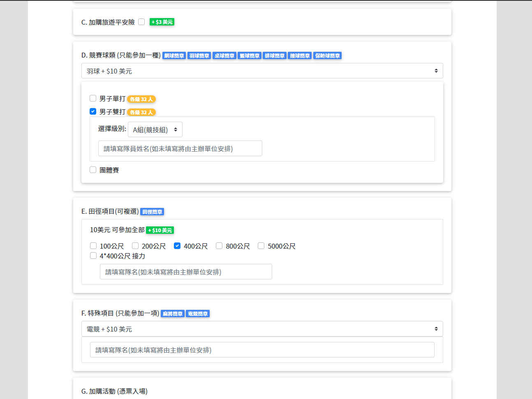Open the 撞球簡章 badge
Screen dimensions: 532x399
click(x=300, y=55)
